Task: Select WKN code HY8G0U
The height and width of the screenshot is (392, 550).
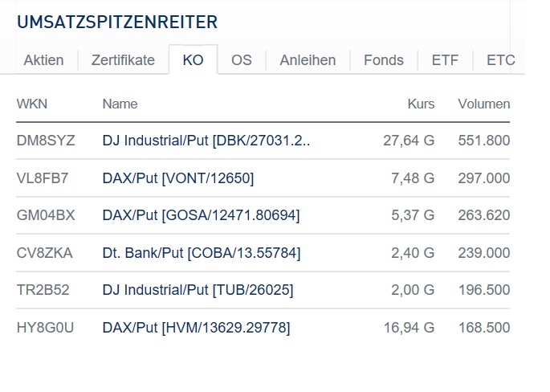Action: click(x=45, y=328)
